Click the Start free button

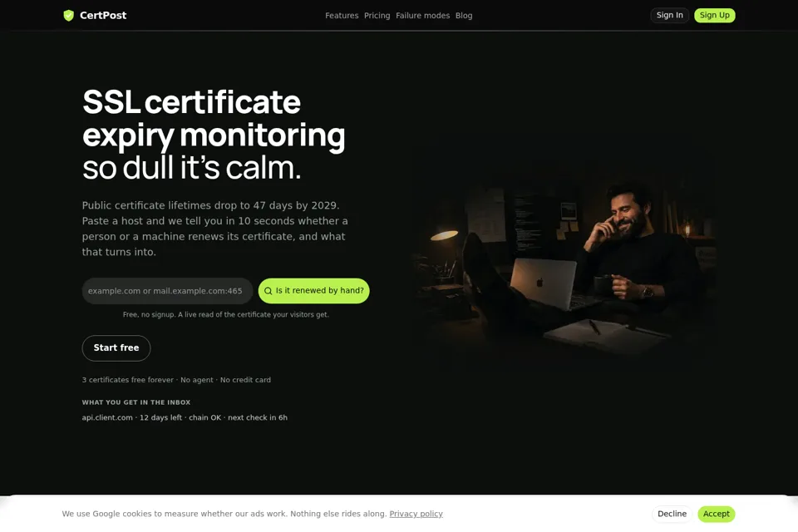[x=116, y=347]
